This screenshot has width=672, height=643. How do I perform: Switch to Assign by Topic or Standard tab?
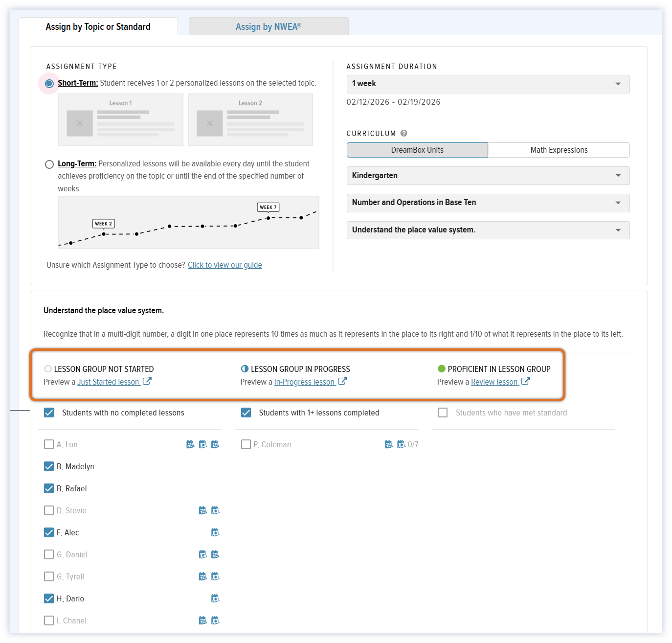pos(98,27)
